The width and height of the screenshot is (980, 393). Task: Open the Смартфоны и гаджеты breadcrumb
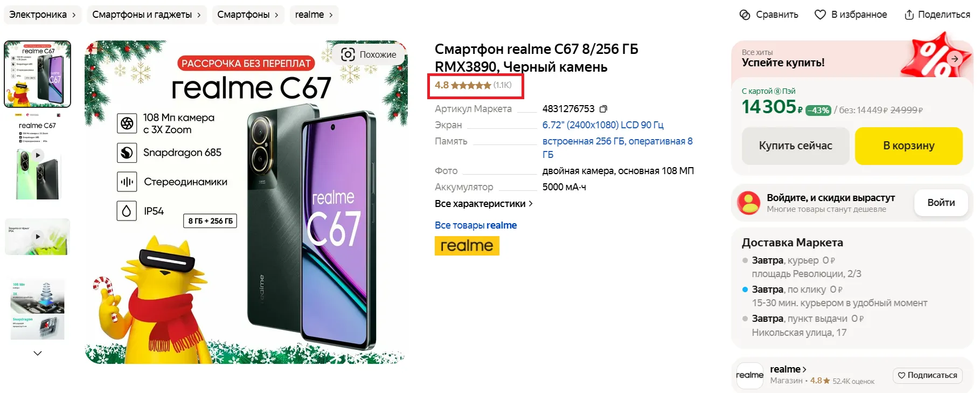(147, 15)
